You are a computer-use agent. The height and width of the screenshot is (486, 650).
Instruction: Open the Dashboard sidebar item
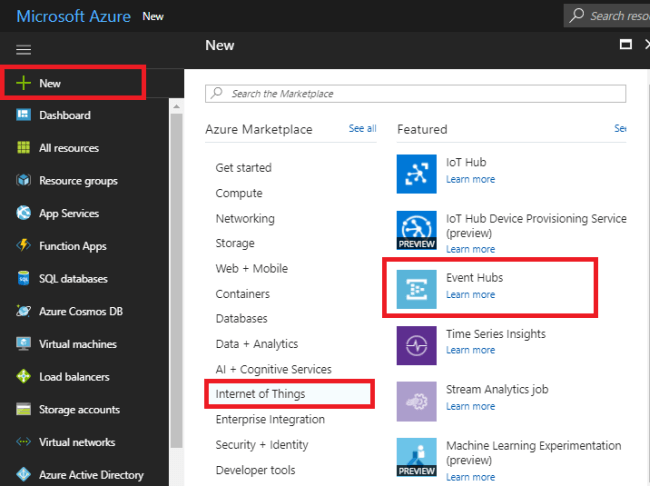tap(65, 115)
